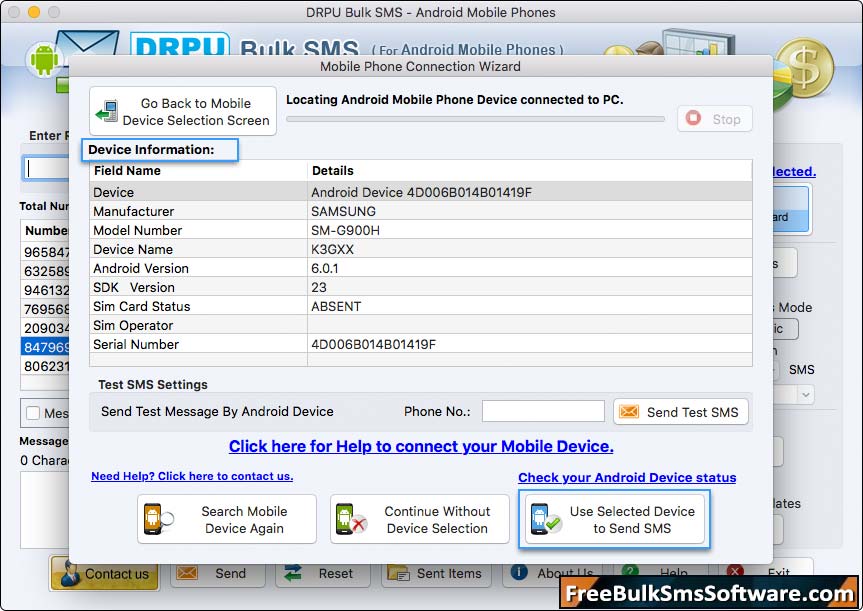This screenshot has height=611, width=863.
Task: Click the Model Number SM-G900H value
Action: point(345,231)
